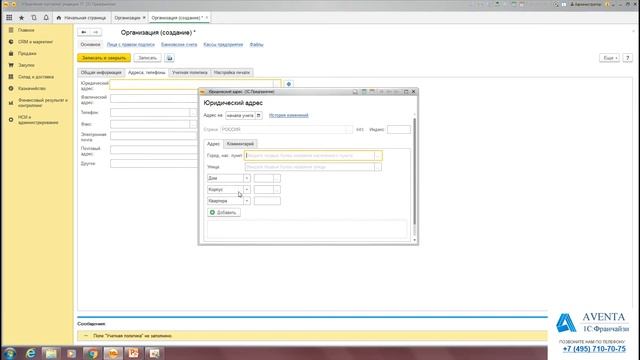
Task: Switch to the Учетная политика tab
Action: pyautogui.click(x=189, y=73)
